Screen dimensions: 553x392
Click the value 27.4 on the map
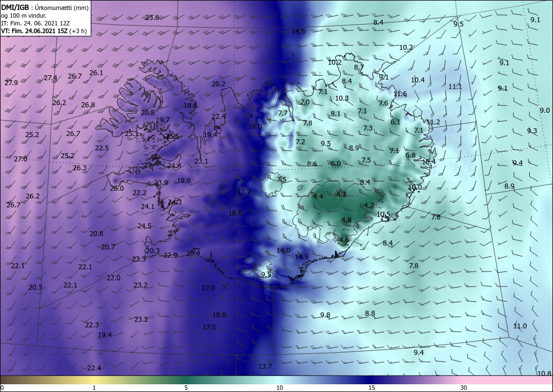[x=50, y=78]
